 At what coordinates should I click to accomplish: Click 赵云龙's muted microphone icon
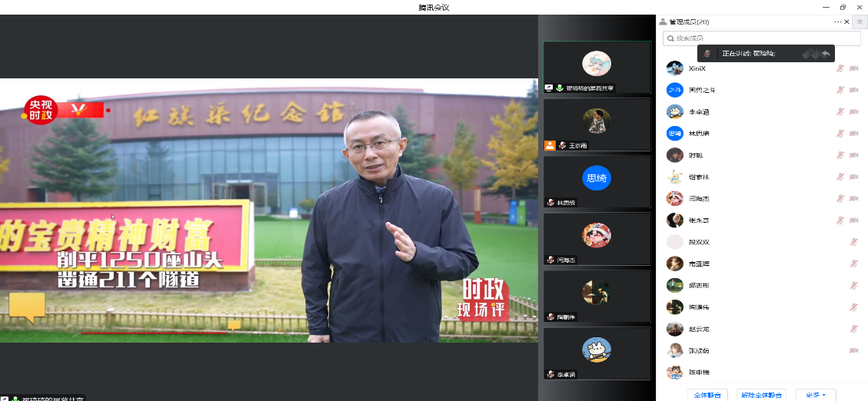click(x=853, y=329)
